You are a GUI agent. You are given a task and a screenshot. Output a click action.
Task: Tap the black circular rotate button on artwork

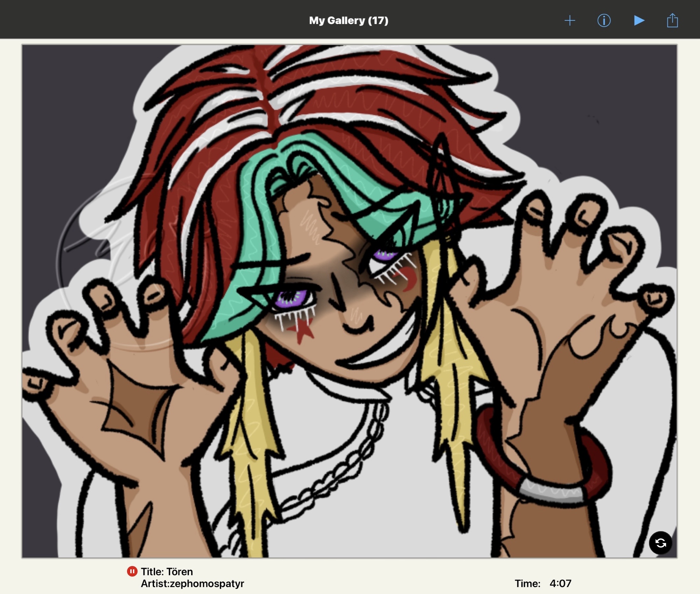(660, 543)
